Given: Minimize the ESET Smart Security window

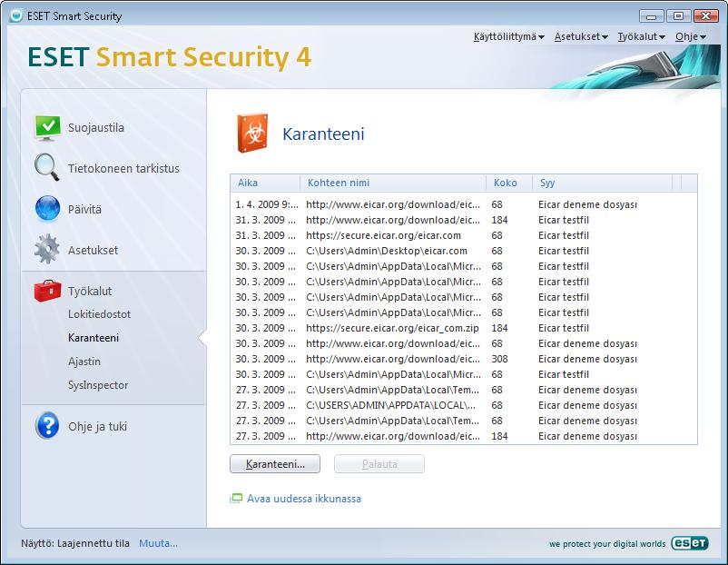Looking at the screenshot, I should point(651,16).
